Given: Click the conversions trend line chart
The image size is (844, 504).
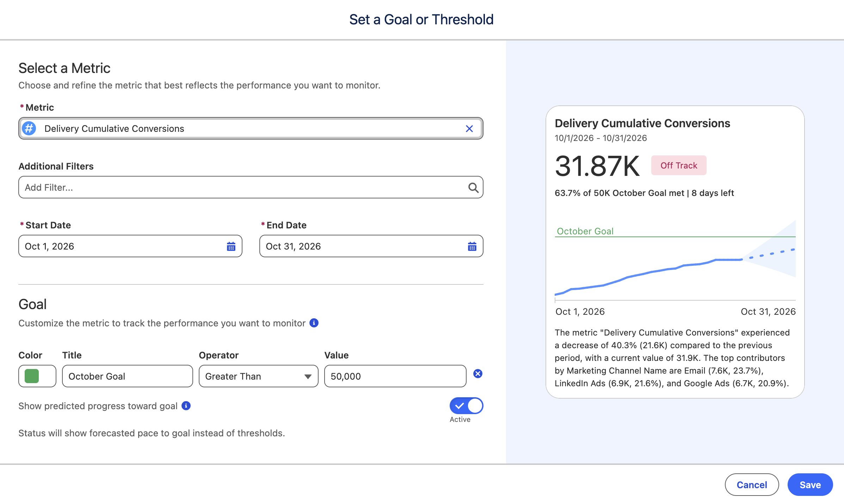Looking at the screenshot, I should [675, 261].
